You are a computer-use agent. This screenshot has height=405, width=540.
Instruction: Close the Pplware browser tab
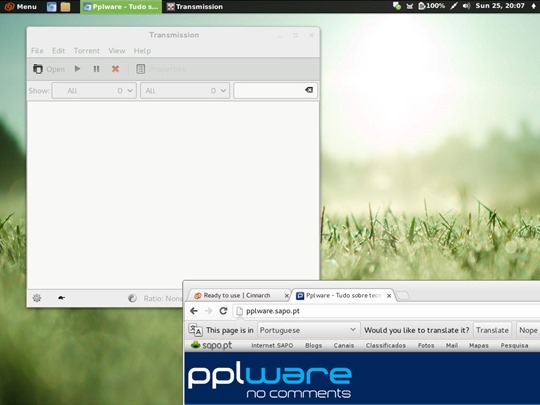389,296
